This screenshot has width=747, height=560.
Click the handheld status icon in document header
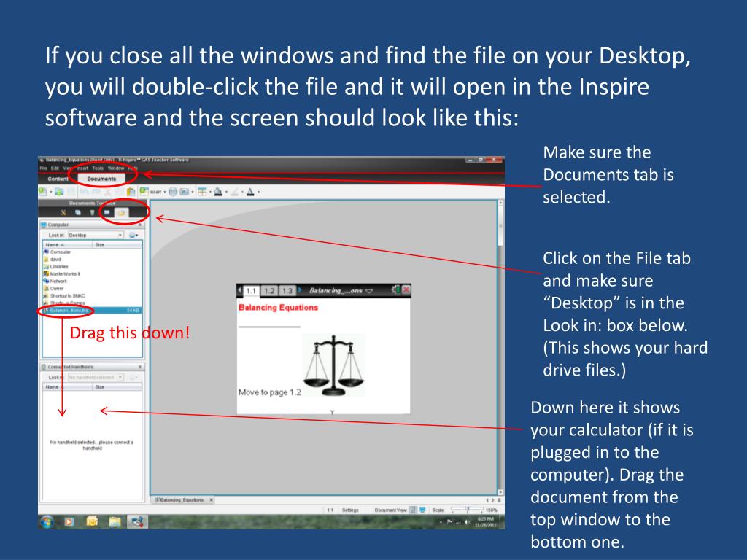pos(395,289)
